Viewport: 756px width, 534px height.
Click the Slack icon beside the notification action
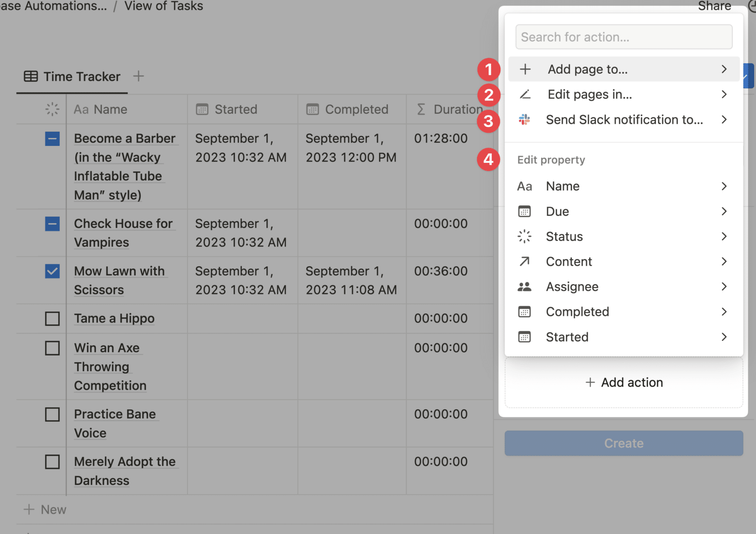pos(525,120)
